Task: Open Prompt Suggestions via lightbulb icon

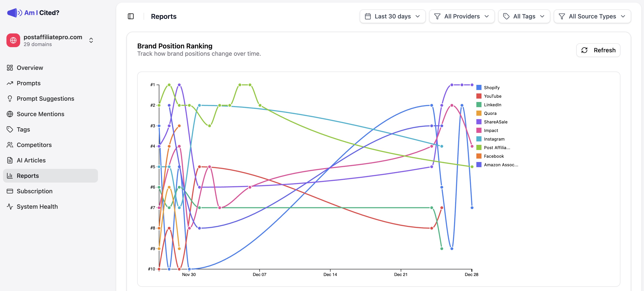Action: pos(10,98)
